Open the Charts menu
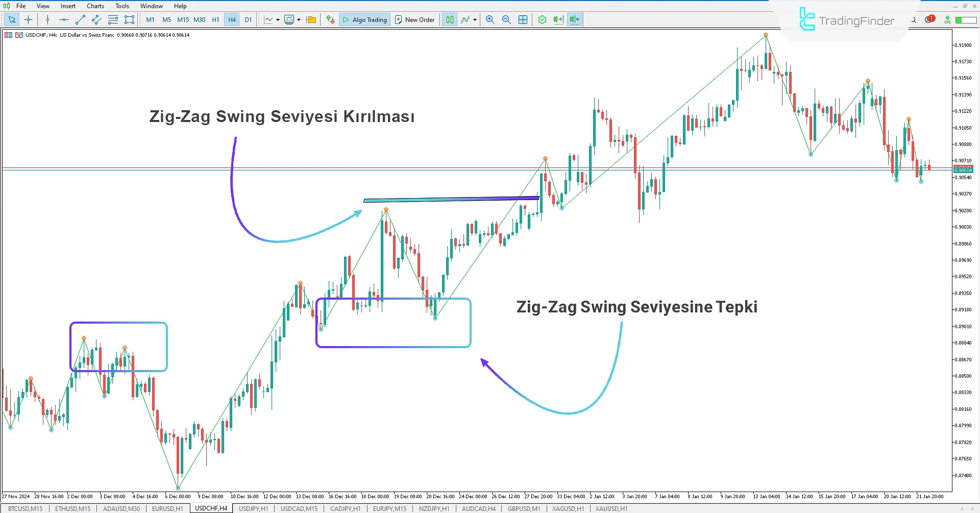The image size is (980, 513). click(95, 6)
